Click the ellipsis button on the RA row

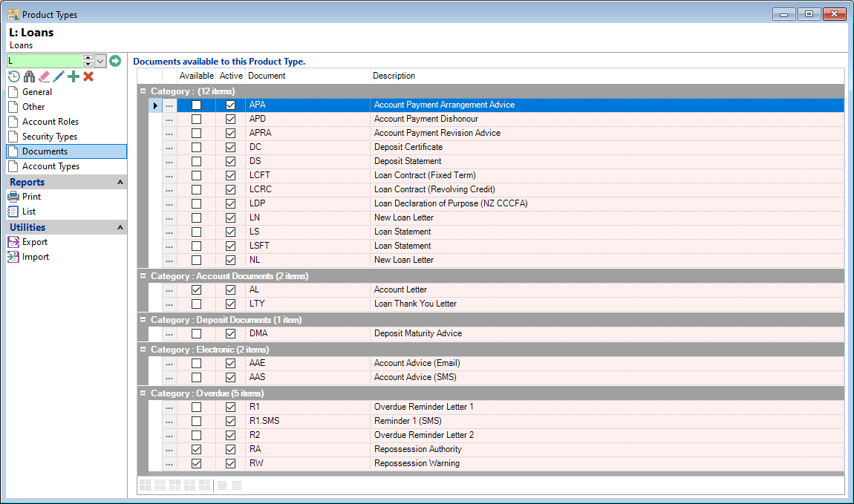pos(169,450)
